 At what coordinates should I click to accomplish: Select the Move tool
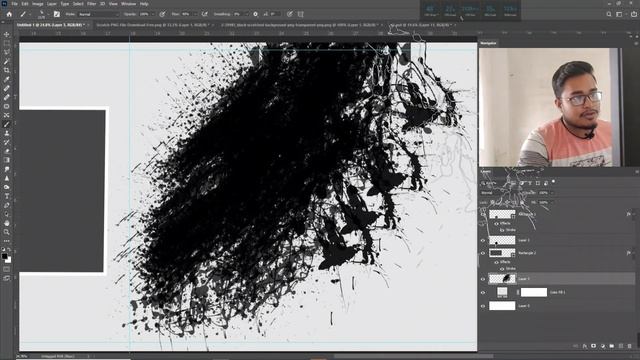click(7, 34)
